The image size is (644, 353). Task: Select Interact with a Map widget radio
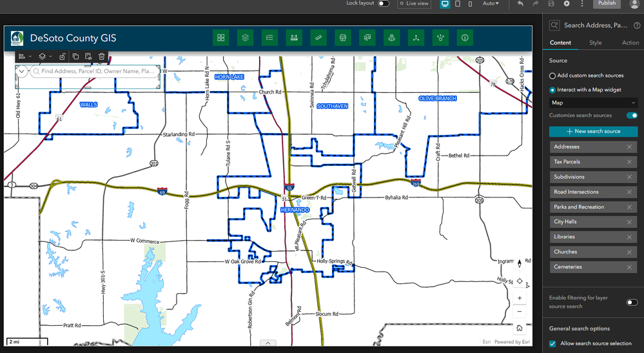click(552, 90)
